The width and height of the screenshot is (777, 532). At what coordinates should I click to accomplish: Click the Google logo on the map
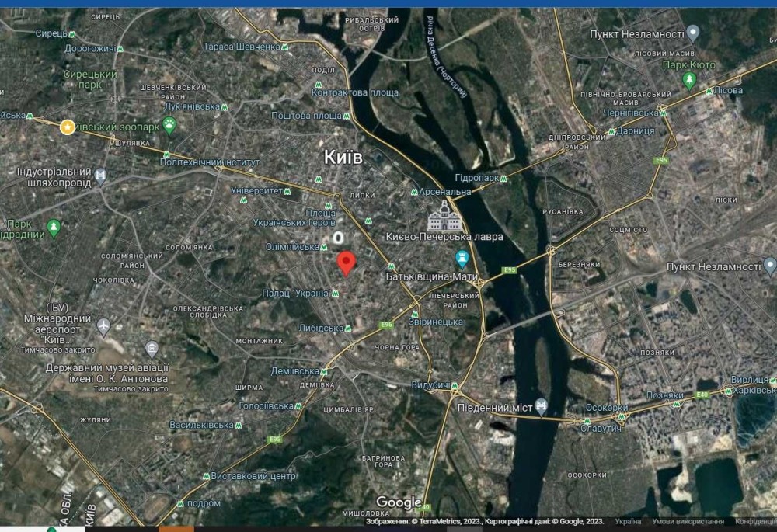pos(399,502)
